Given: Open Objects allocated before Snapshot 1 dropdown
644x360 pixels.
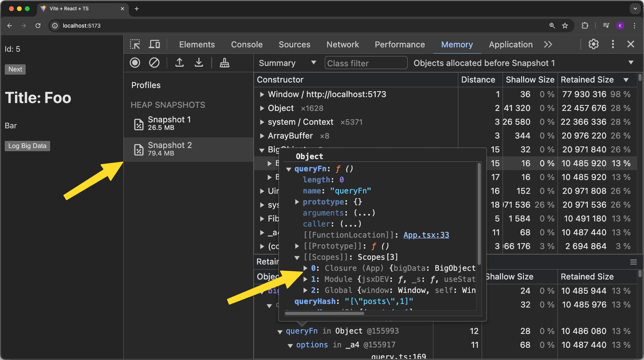Looking at the screenshot, I should [x=523, y=63].
